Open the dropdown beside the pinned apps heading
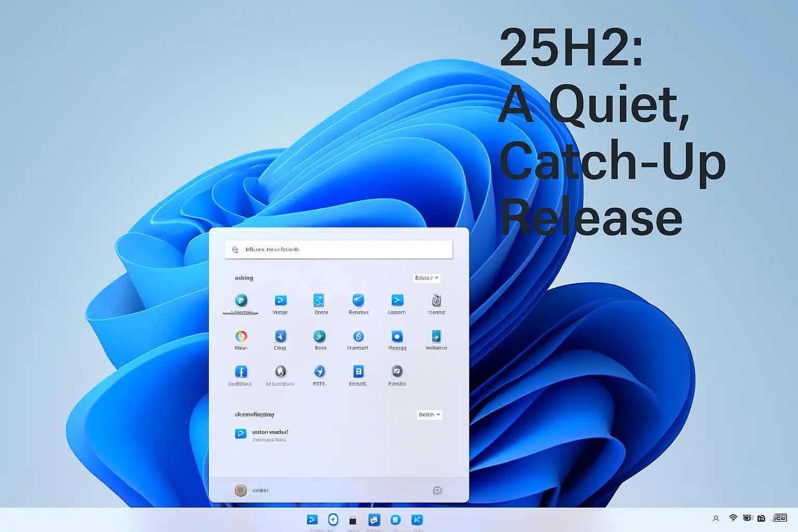The image size is (798, 532). click(427, 278)
